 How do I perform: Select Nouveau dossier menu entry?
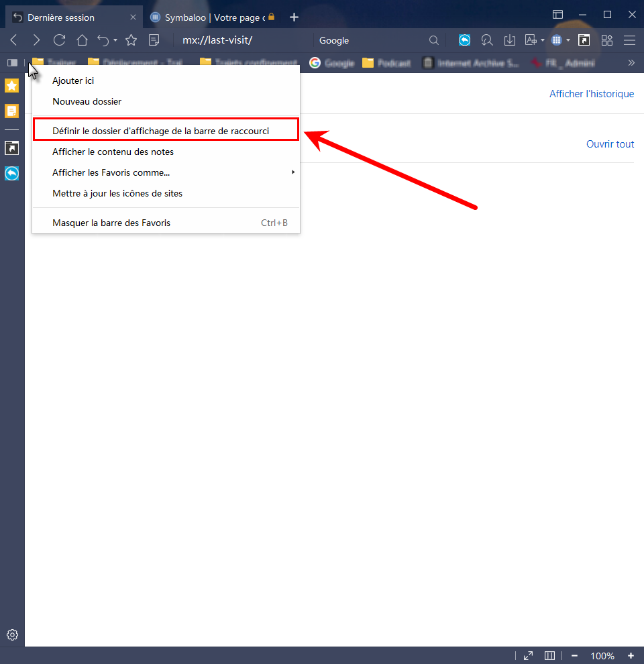(x=166, y=102)
